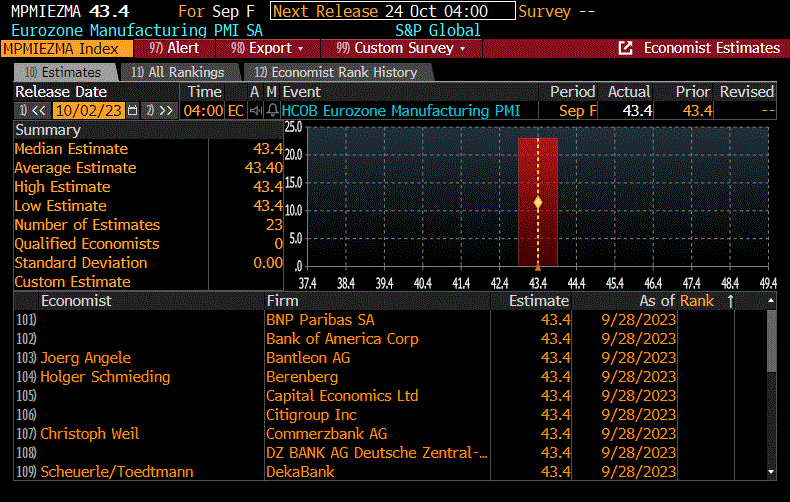Go to previous release with << arrows

[33, 110]
